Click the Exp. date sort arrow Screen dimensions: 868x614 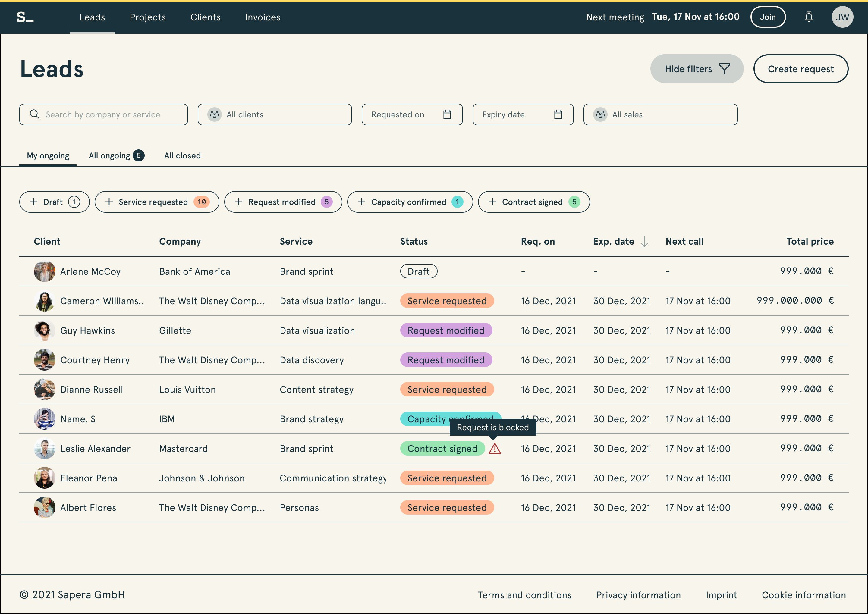pyautogui.click(x=644, y=242)
